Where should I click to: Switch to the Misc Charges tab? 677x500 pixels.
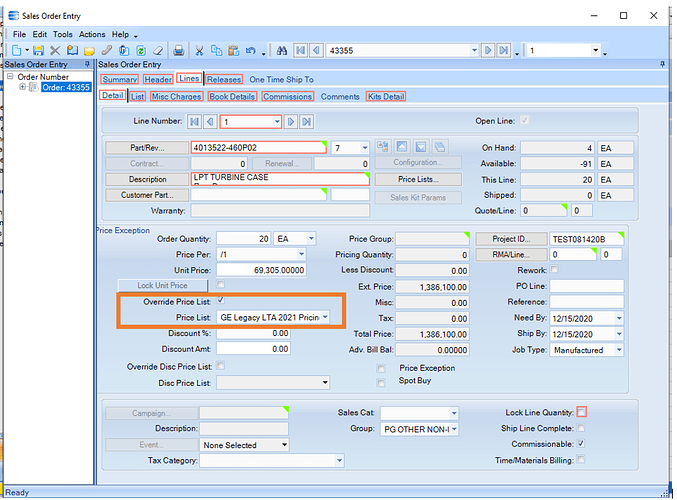pyautogui.click(x=176, y=96)
